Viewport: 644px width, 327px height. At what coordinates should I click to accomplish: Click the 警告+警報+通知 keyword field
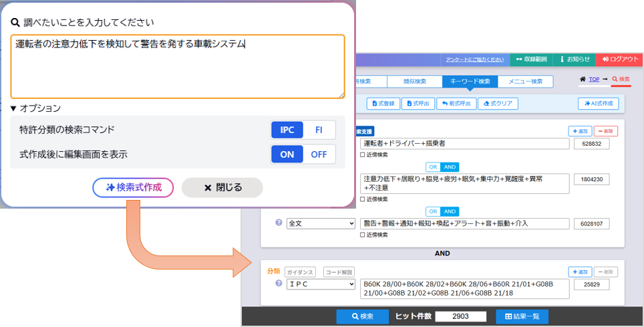pos(465,224)
